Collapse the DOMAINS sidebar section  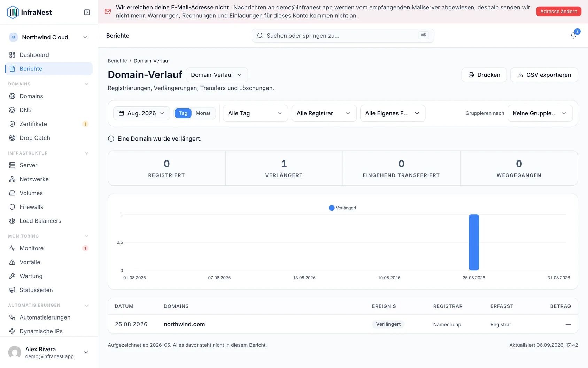pos(86,84)
